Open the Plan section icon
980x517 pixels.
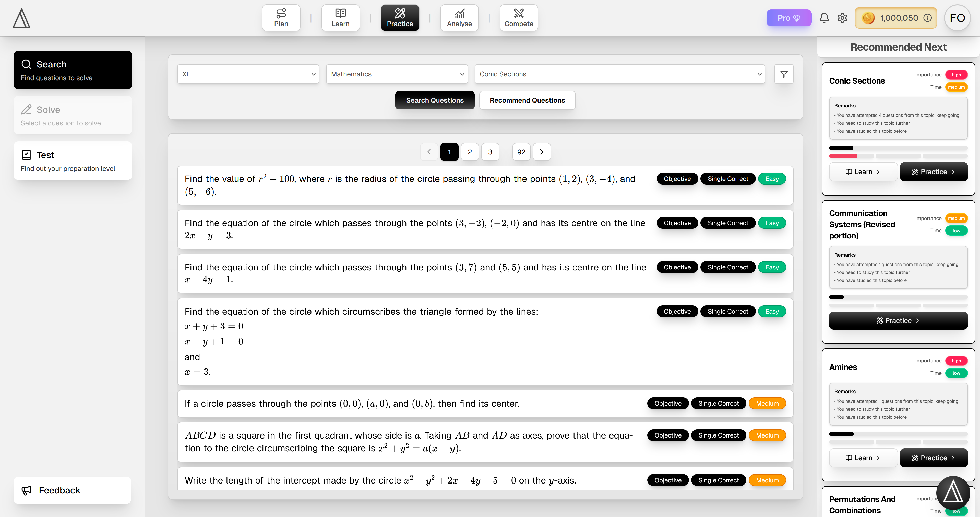pos(281,13)
